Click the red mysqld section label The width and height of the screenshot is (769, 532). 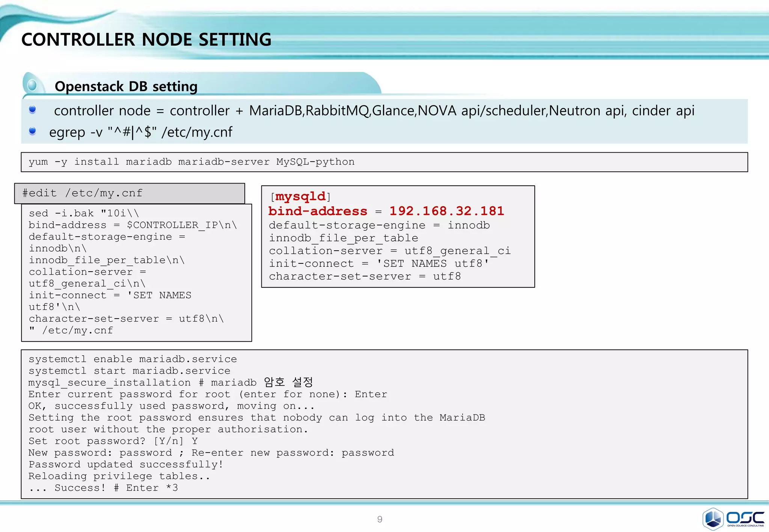(x=300, y=197)
